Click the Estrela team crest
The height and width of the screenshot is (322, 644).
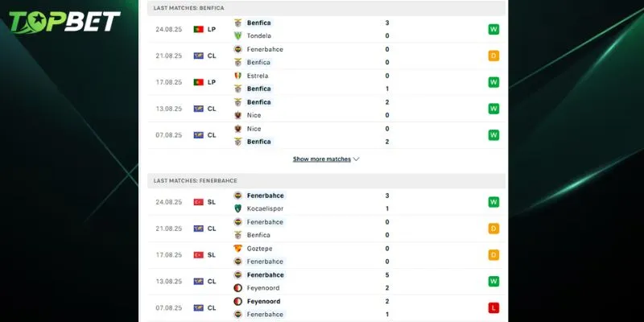tap(238, 76)
